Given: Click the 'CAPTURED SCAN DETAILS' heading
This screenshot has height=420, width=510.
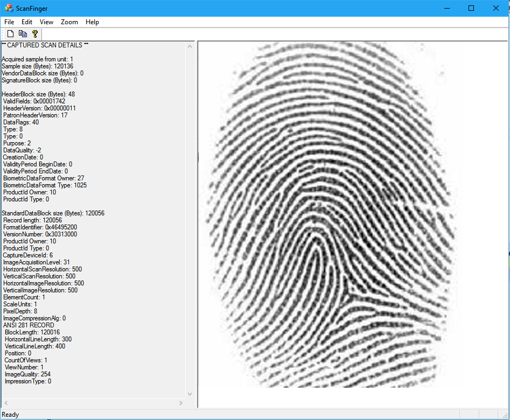Looking at the screenshot, I should click(45, 45).
